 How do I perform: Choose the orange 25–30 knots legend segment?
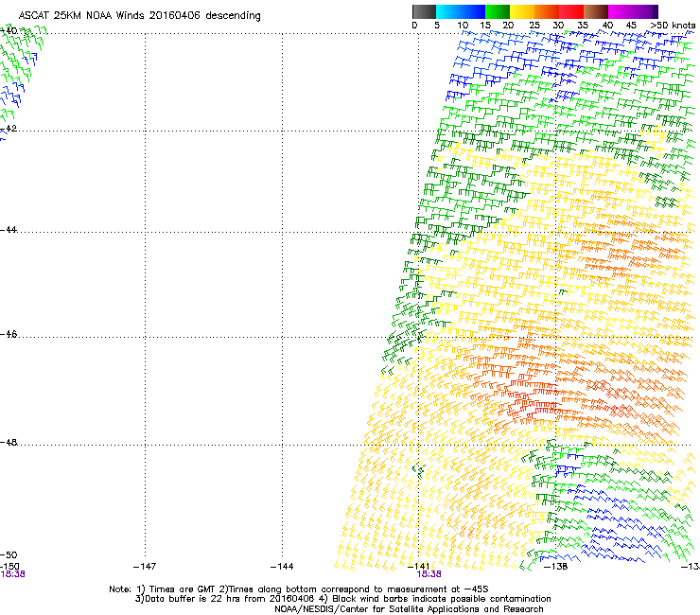(547, 11)
